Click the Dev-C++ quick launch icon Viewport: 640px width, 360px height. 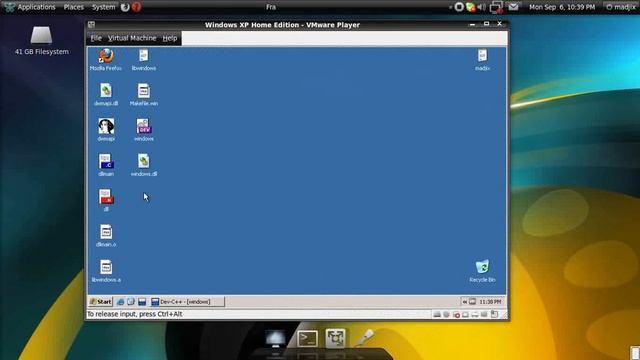142,302
